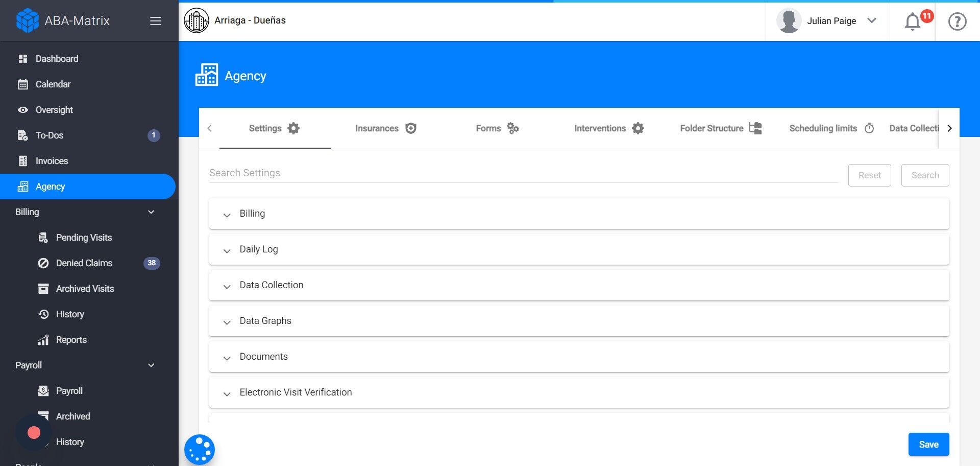Expand the Data Collection panel

(x=579, y=285)
